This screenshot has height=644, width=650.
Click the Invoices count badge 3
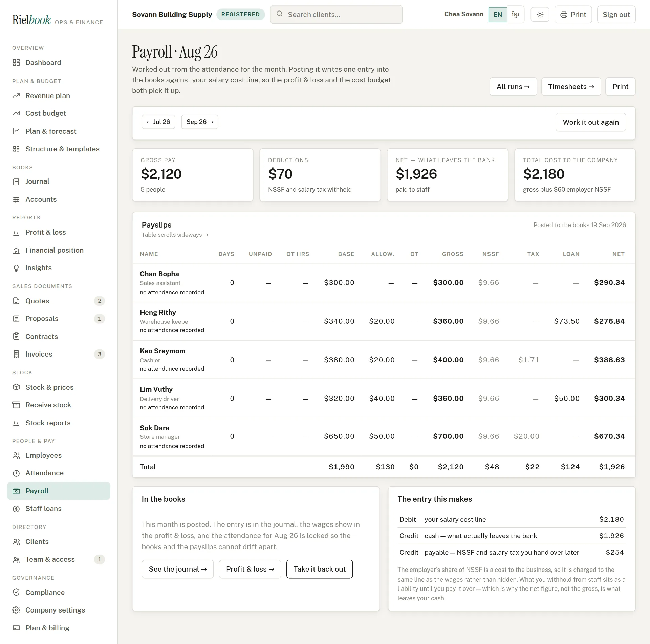[100, 354]
